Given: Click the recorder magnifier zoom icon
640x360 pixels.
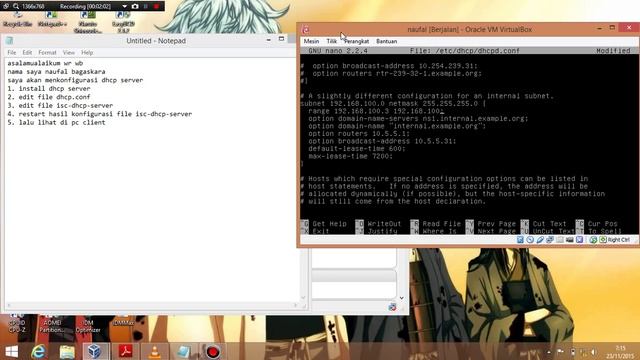Looking at the screenshot, I should point(16,6).
